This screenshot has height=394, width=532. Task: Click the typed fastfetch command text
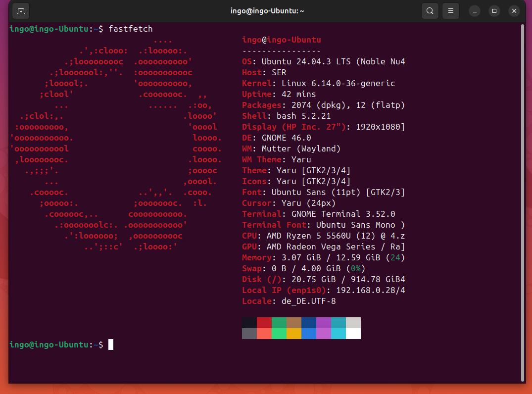point(131,29)
